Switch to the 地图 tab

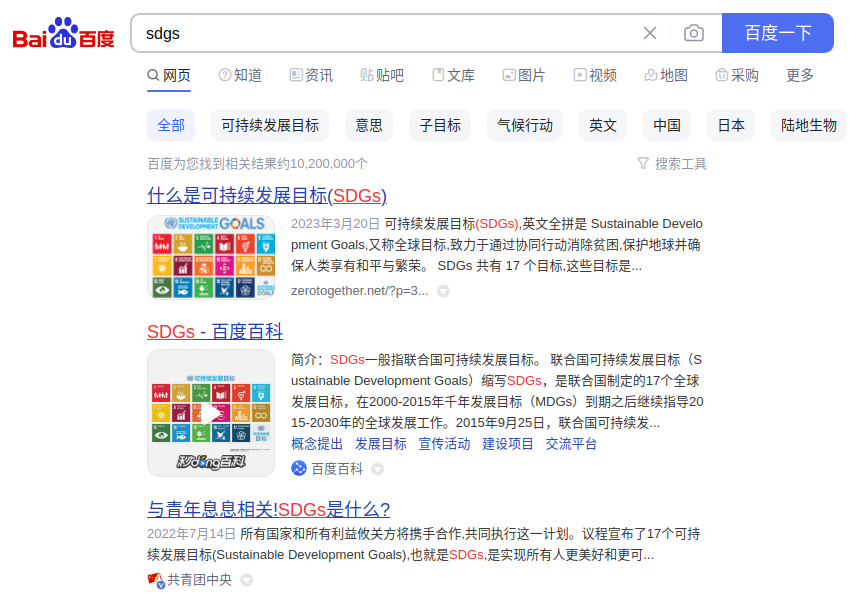point(666,75)
